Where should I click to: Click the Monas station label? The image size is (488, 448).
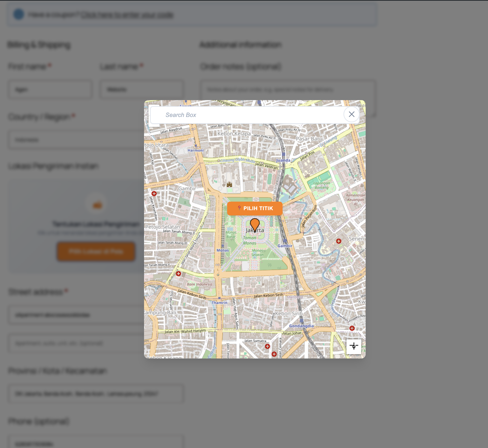tap(222, 250)
